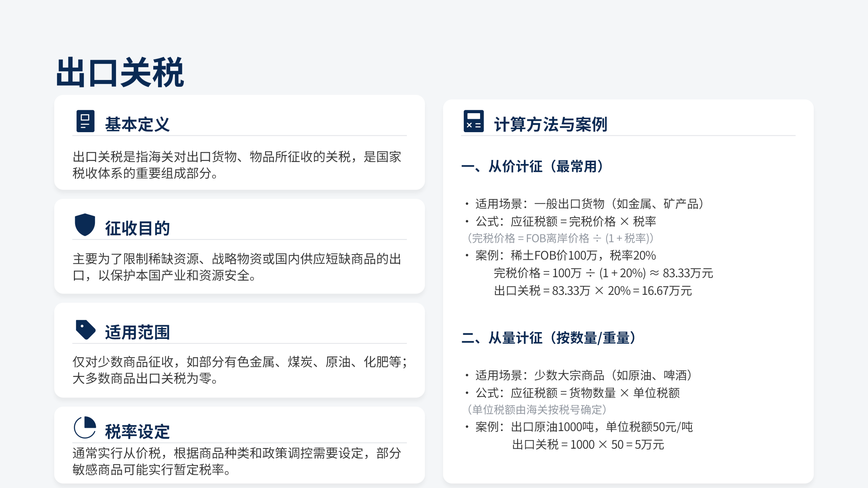Image resolution: width=868 pixels, height=488 pixels.
Task: Click the 适用范围 heading
Action: click(x=137, y=332)
